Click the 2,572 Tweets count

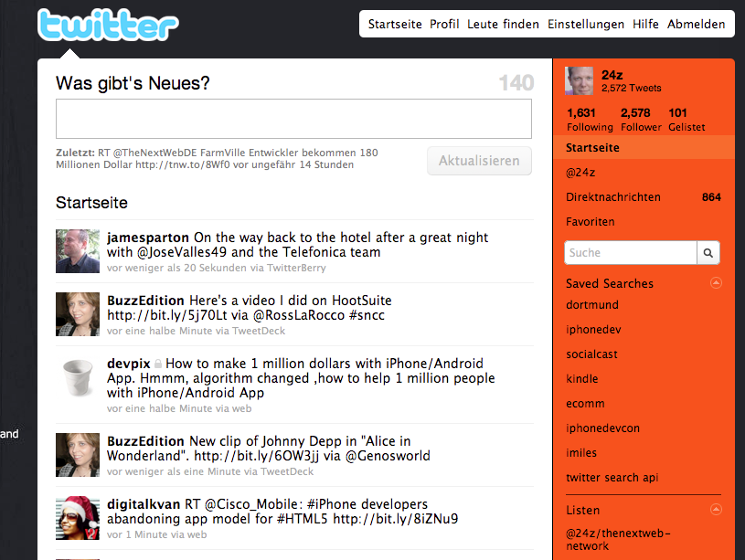point(632,89)
